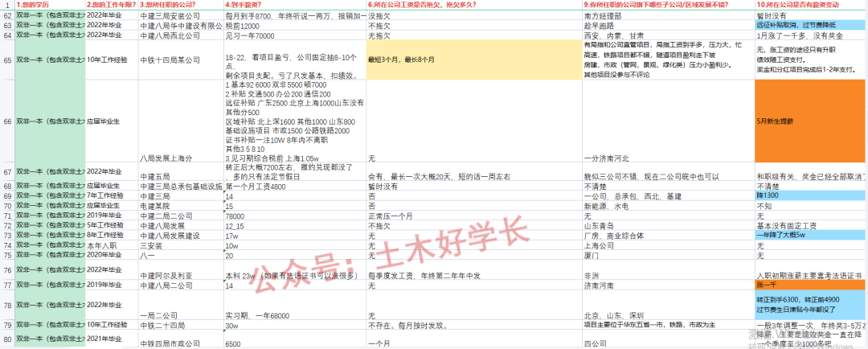
Task: Click the cell "中铁四局市政公司"
Action: [x=181, y=339]
